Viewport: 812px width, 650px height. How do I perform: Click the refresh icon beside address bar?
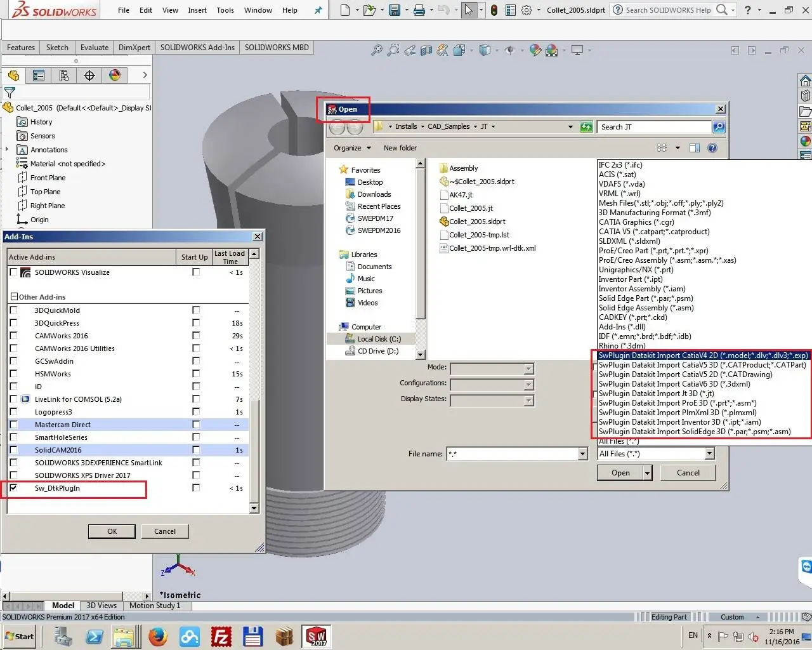coord(586,127)
